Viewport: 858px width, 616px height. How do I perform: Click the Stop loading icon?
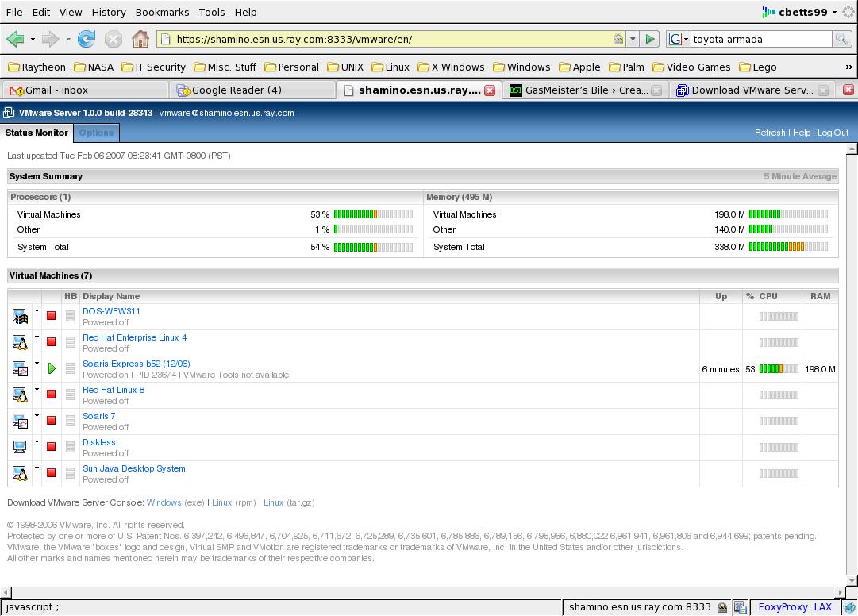tap(114, 39)
